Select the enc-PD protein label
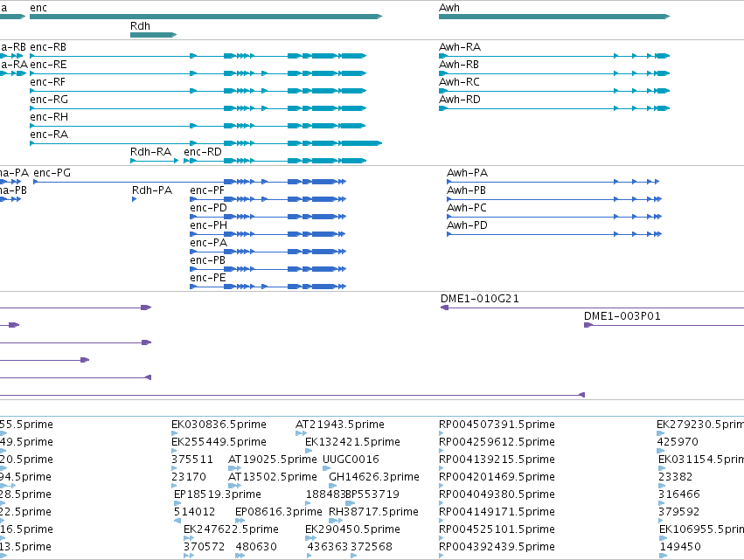 pyautogui.click(x=208, y=208)
